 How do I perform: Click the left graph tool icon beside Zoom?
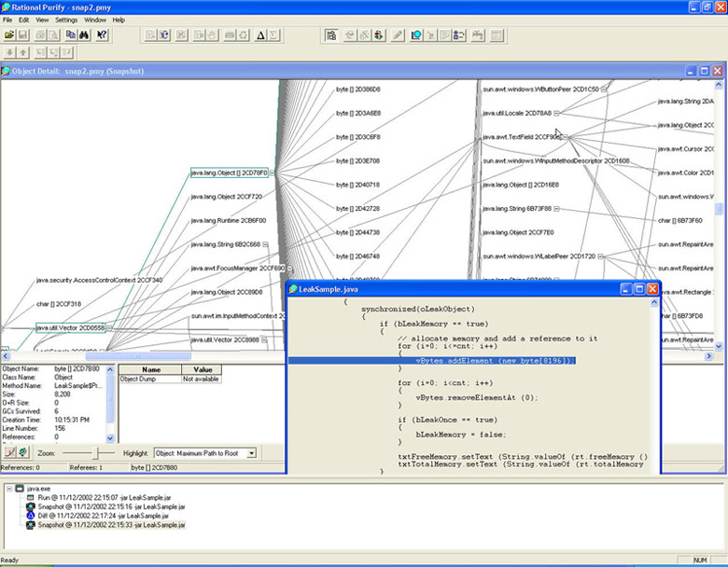(9, 453)
